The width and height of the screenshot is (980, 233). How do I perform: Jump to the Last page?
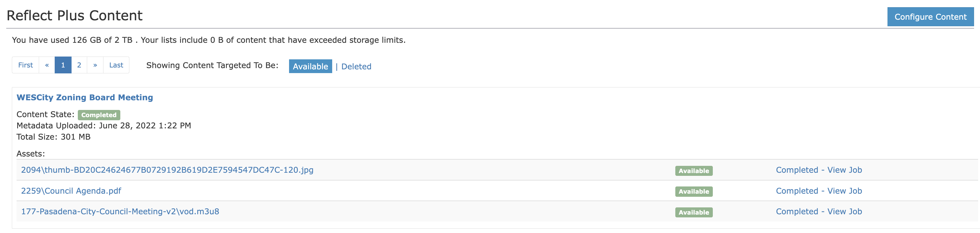[x=116, y=65]
